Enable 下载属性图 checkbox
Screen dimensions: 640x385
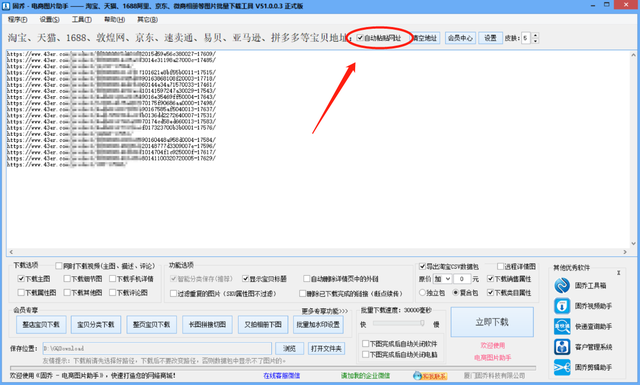pos(21,293)
